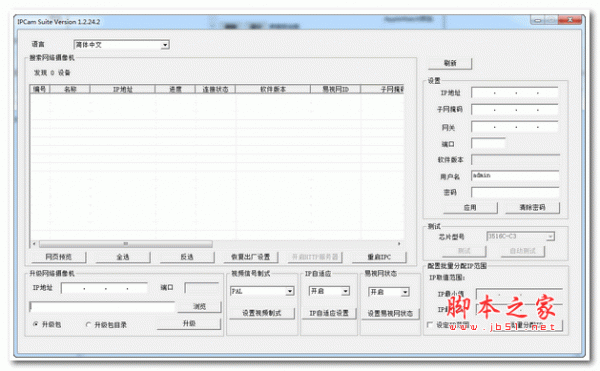This screenshot has width=600, height=371.
Task: Click the 名称 column header
Action: click(70, 89)
